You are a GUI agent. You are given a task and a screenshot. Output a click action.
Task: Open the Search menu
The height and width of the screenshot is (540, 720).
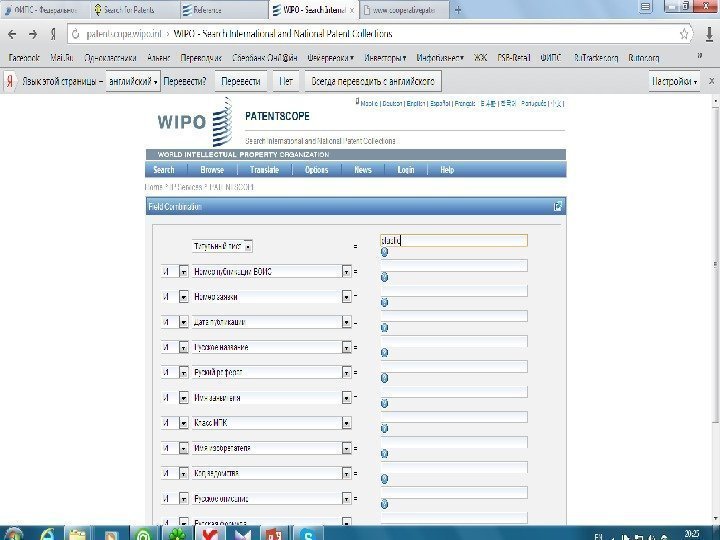[x=163, y=169]
